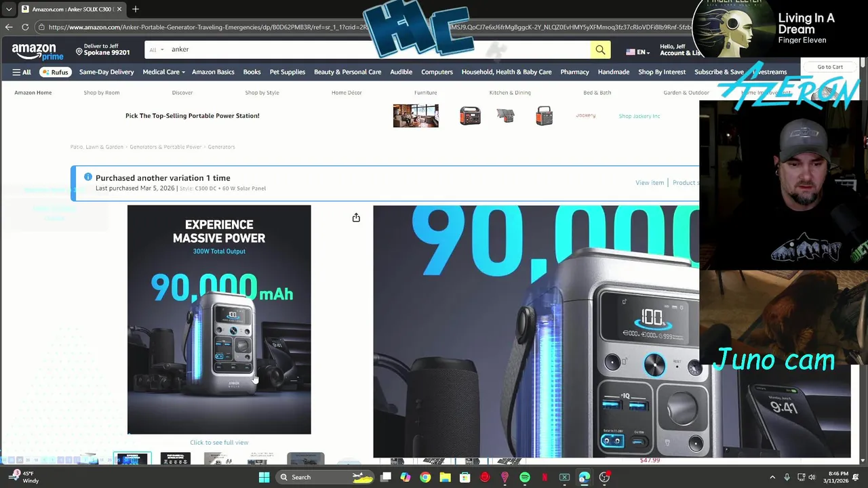Switch to Microsoft Edge in the taskbar
This screenshot has width=868, height=488.
point(585,477)
